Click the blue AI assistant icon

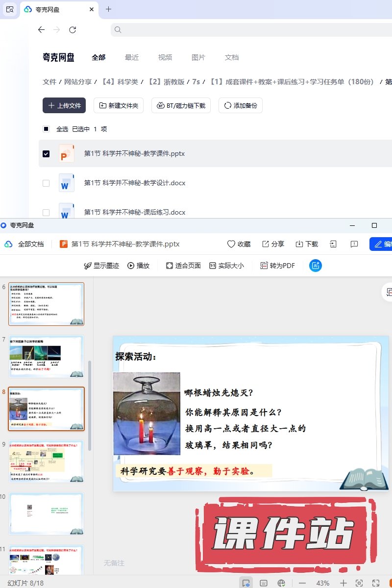click(316, 266)
